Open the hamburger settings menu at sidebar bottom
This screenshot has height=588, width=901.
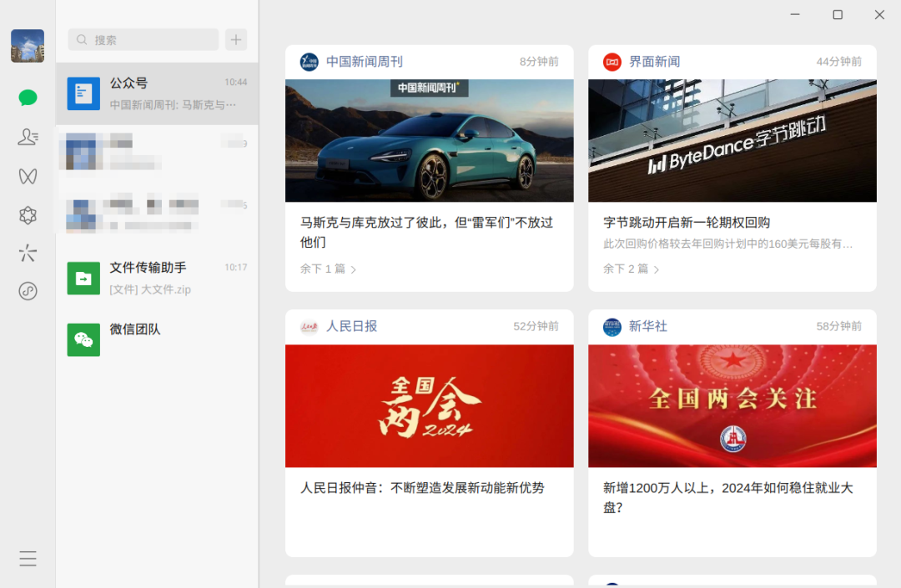[28, 559]
